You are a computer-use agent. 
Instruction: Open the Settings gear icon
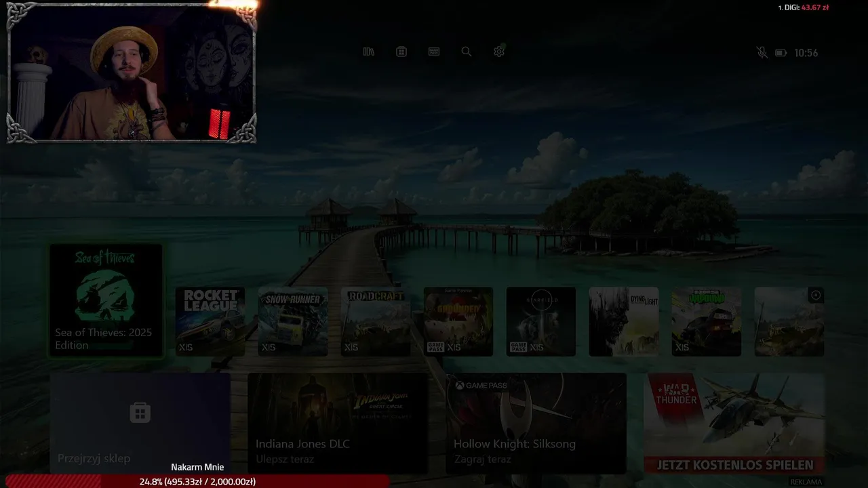click(x=499, y=52)
